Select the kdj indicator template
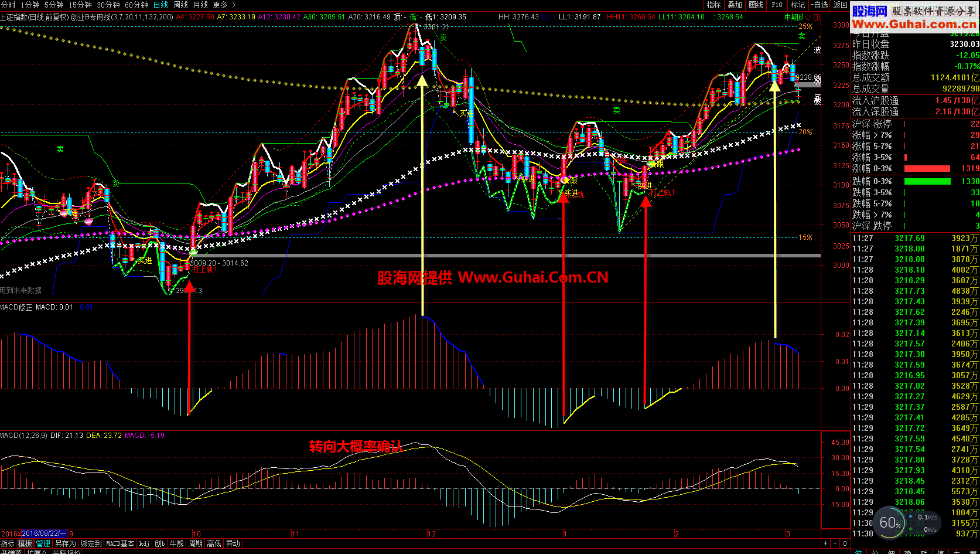The width and height of the screenshot is (980, 554). [144, 544]
